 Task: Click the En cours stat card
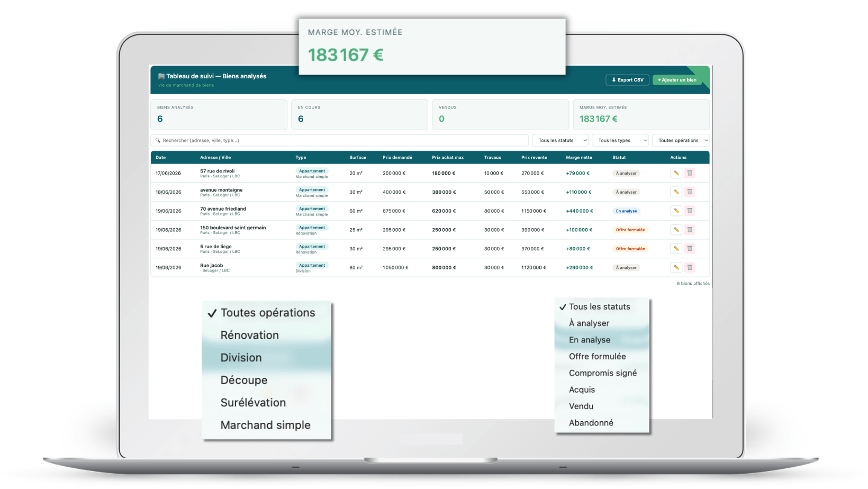pyautogui.click(x=360, y=115)
